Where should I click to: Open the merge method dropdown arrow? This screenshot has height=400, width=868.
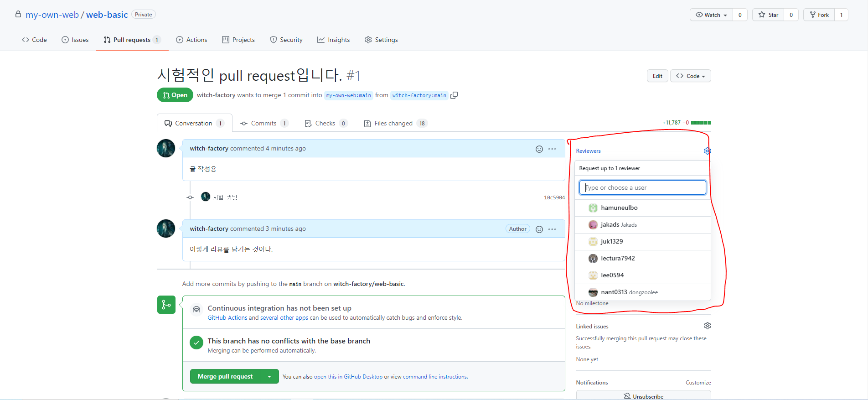pos(269,377)
